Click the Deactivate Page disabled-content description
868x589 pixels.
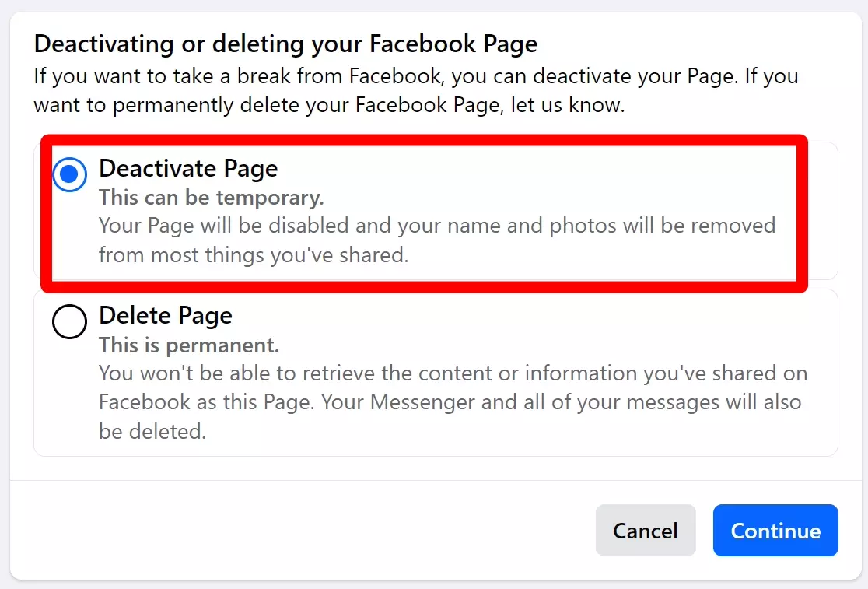pyautogui.click(x=436, y=240)
